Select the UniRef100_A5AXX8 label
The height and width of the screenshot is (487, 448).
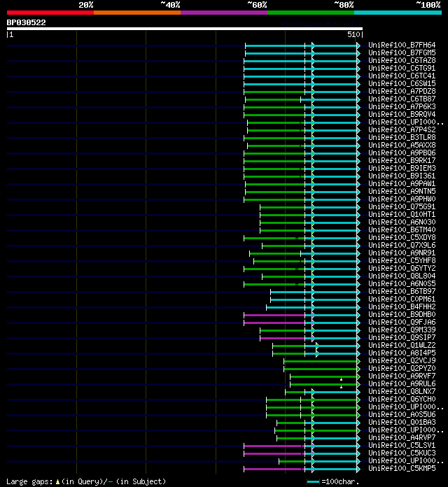(x=402, y=145)
